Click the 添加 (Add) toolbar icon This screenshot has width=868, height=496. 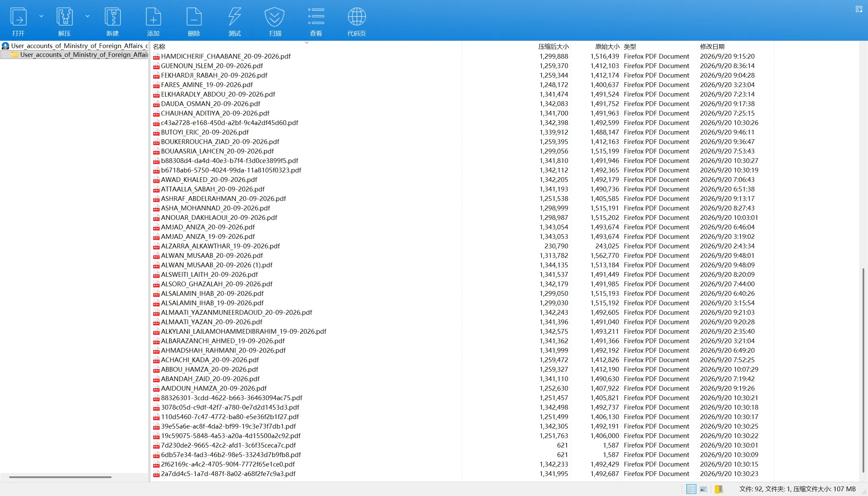click(x=153, y=17)
